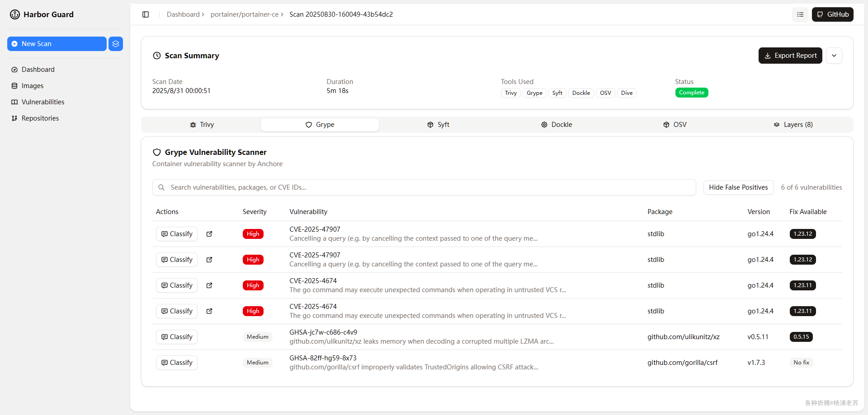Click the Grype tool badge

click(x=534, y=93)
